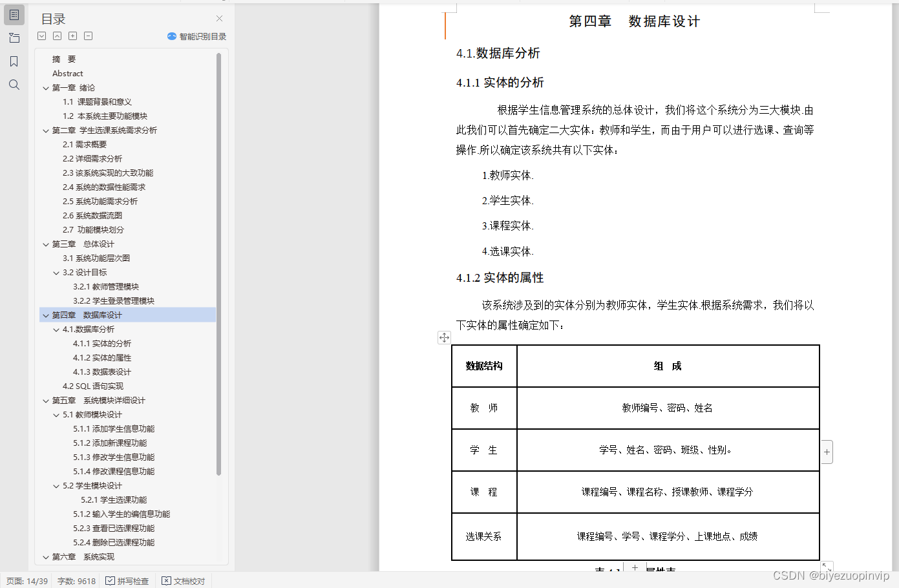Click the collapse level chevron-up icon
Viewport: 899px width, 588px height.
pos(57,36)
